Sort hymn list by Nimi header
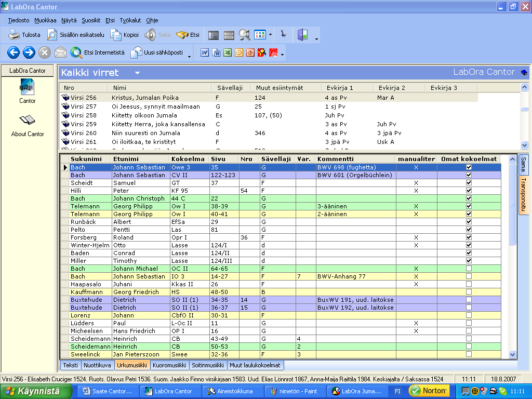532x399 pixels. click(x=159, y=88)
